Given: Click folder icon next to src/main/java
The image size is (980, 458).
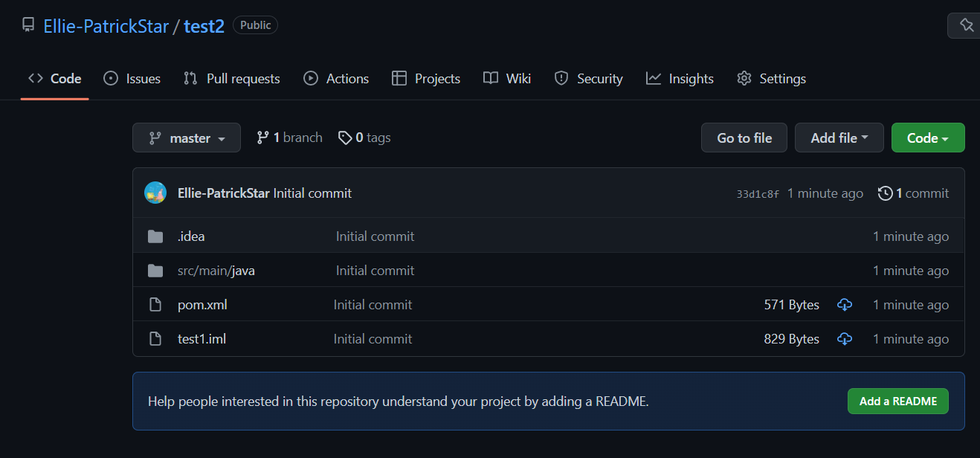Looking at the screenshot, I should click(x=155, y=271).
